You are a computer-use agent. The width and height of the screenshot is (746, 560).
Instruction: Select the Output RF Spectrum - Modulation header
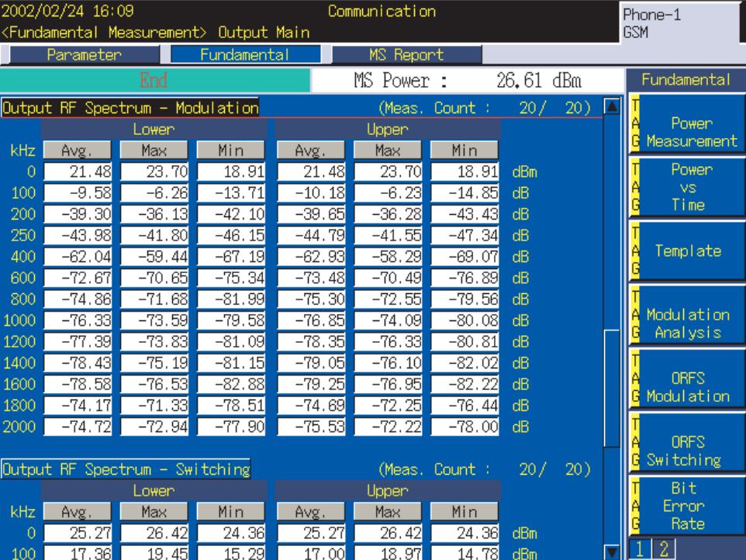(x=130, y=108)
